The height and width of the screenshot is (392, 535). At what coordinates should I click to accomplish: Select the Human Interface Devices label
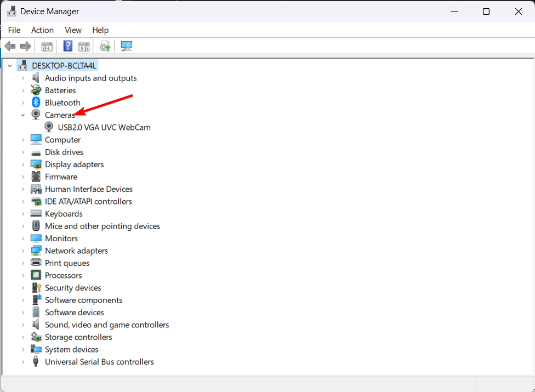point(89,189)
